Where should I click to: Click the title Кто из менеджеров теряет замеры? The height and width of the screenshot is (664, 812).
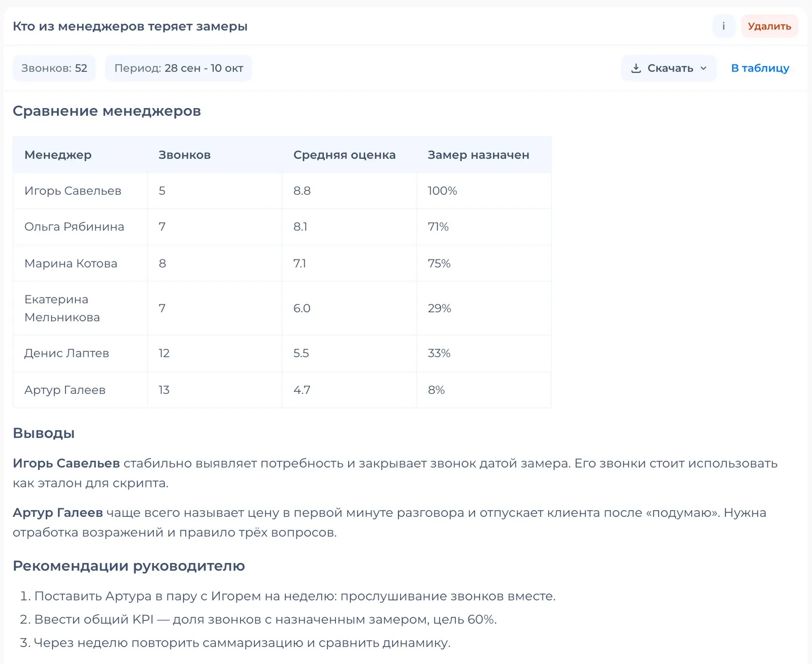point(130,26)
